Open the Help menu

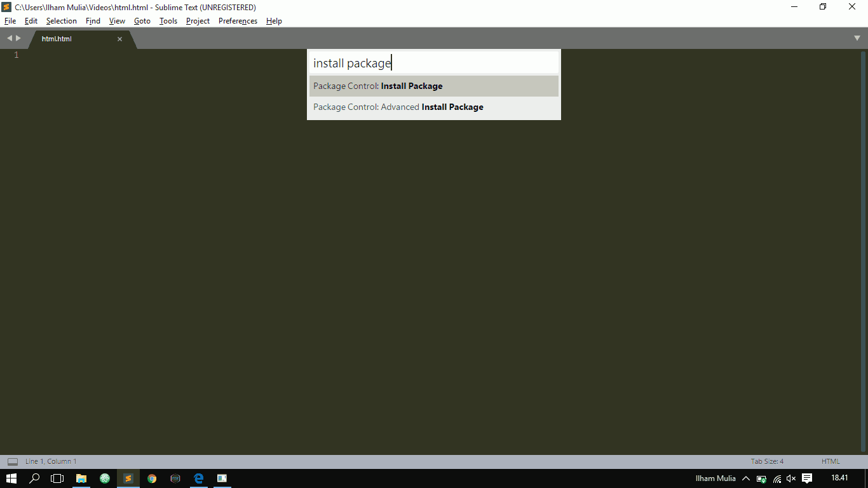274,21
